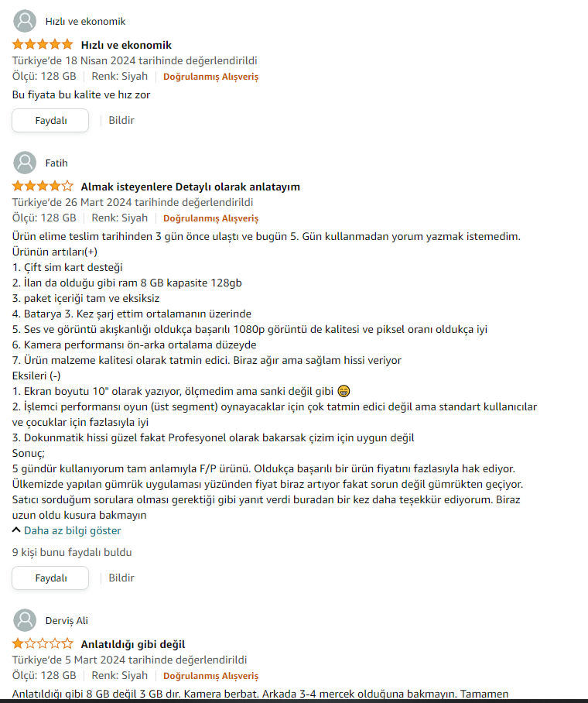Open review title 'Anlatıldığı gibi değil'
This screenshot has width=588, height=703.
(x=132, y=644)
